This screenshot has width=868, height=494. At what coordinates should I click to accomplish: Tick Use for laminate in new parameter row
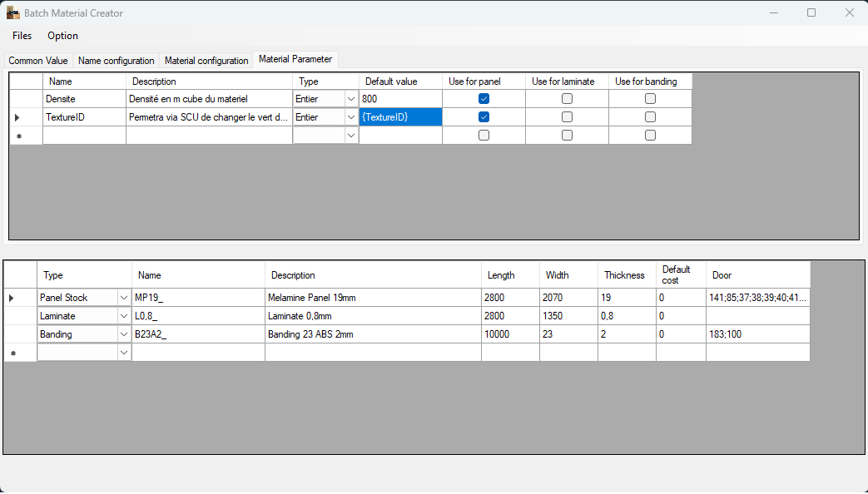click(567, 135)
